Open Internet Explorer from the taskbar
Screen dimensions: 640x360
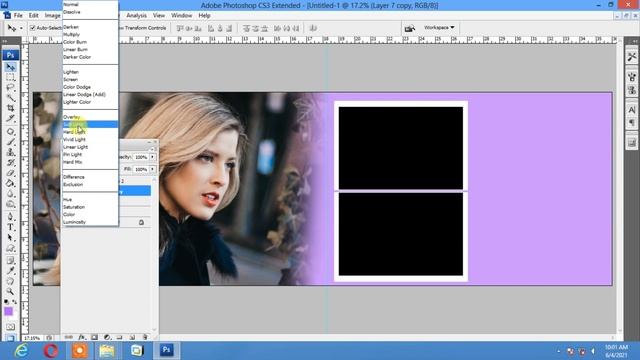click(21, 351)
